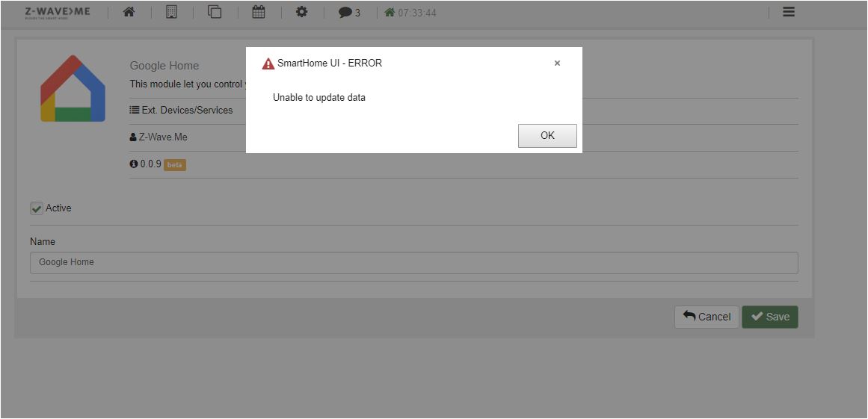Uncheck the Active checkbox
The width and height of the screenshot is (868, 419).
(37, 208)
